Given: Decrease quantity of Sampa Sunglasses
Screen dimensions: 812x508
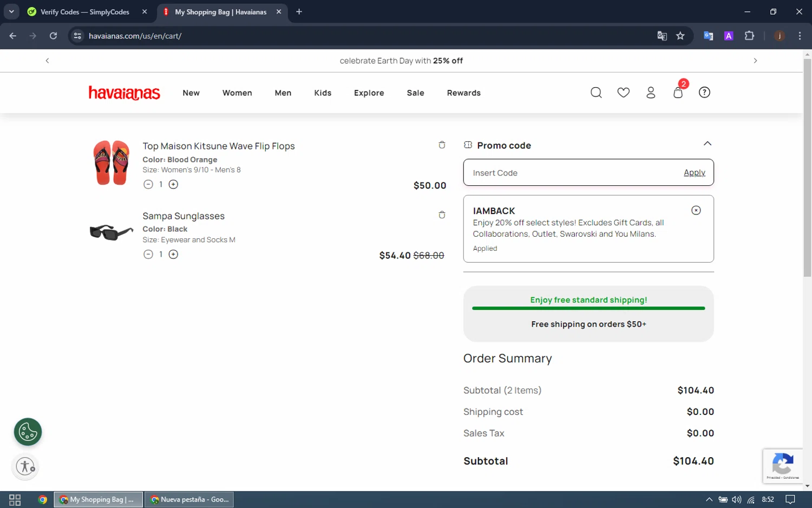Looking at the screenshot, I should coord(148,254).
